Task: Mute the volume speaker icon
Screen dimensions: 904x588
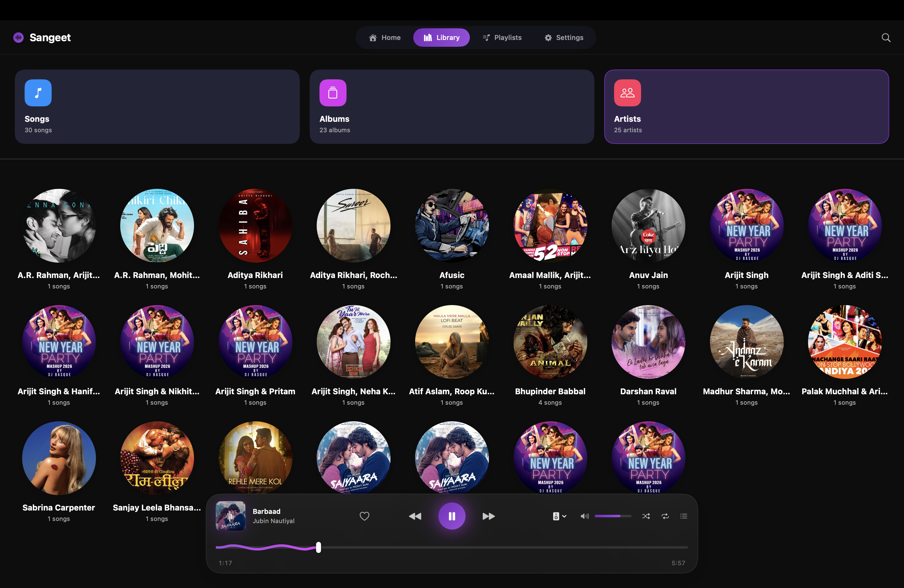Action: [585, 516]
